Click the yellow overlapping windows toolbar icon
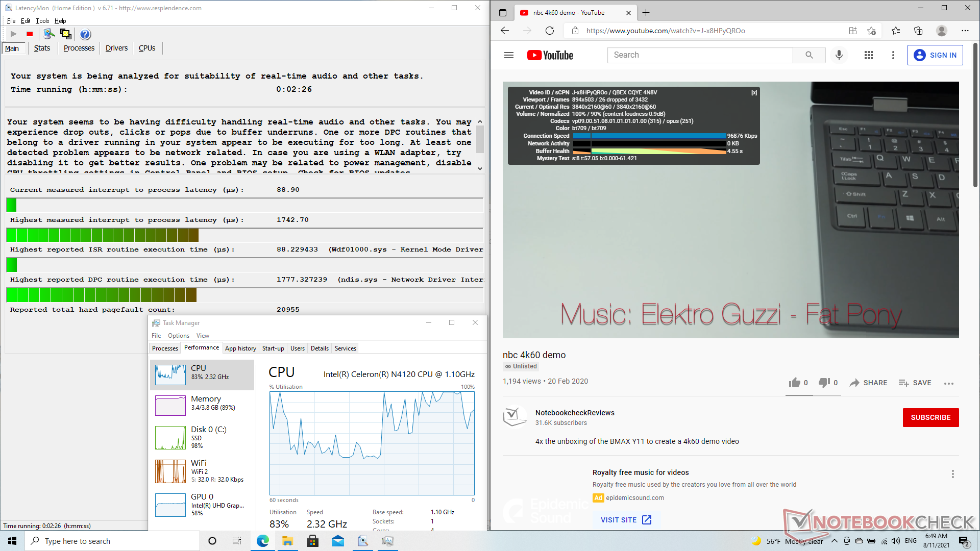The height and width of the screenshot is (551, 980). point(65,34)
